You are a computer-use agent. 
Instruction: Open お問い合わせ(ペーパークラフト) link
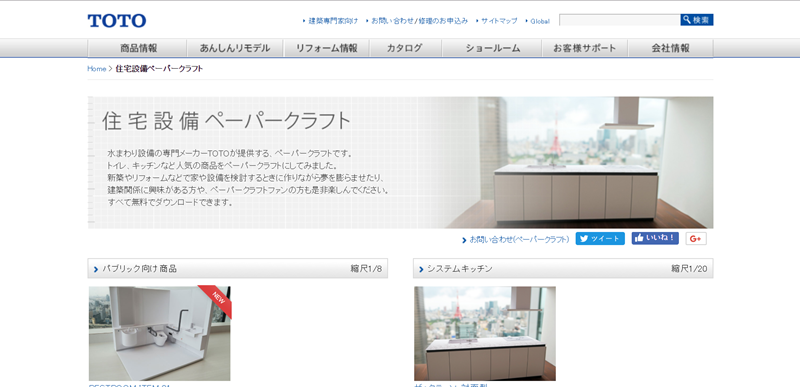(x=519, y=239)
